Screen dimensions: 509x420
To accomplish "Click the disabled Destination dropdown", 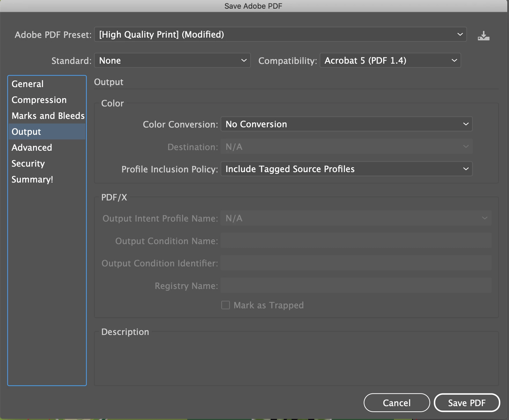I will coord(346,147).
